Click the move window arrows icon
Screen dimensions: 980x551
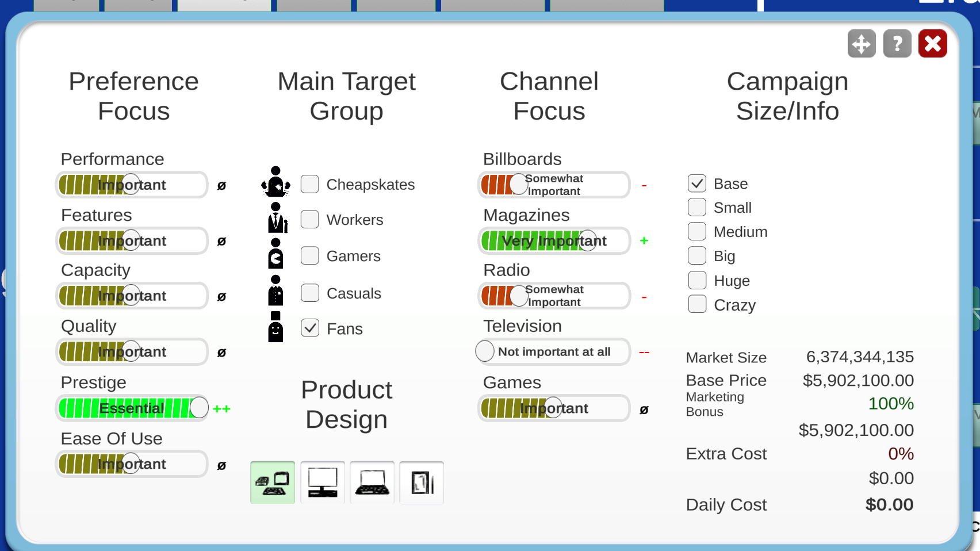[x=862, y=44]
